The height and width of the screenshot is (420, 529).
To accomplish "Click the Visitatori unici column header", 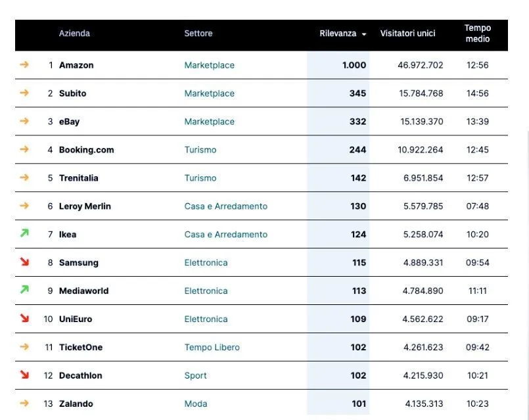I will point(407,34).
